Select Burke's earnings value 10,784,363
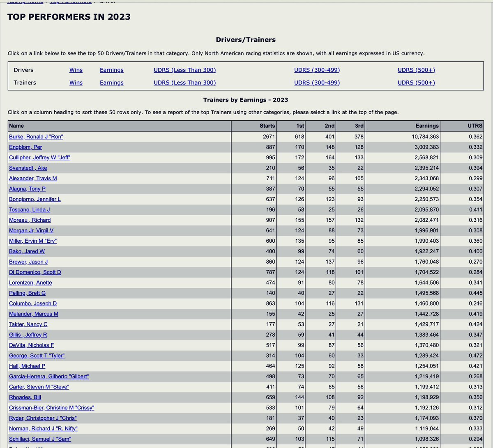493x448 pixels. [425, 136]
